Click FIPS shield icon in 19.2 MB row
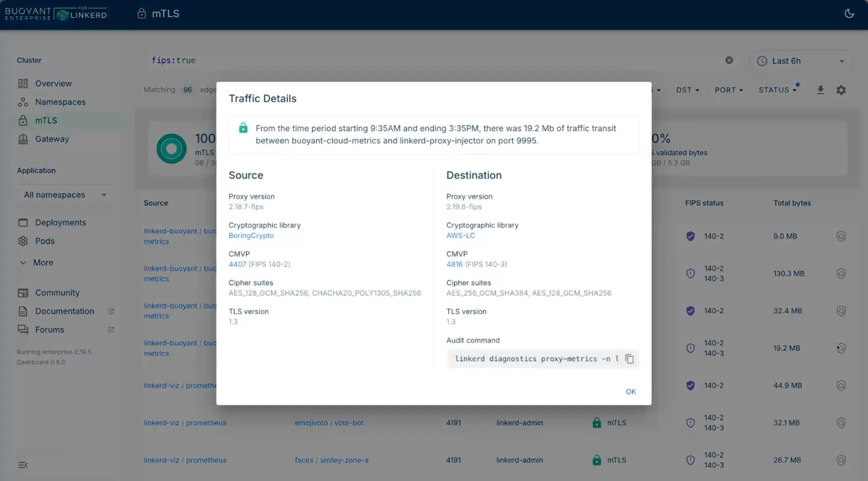Screen dimensions: 868x481 (690, 348)
